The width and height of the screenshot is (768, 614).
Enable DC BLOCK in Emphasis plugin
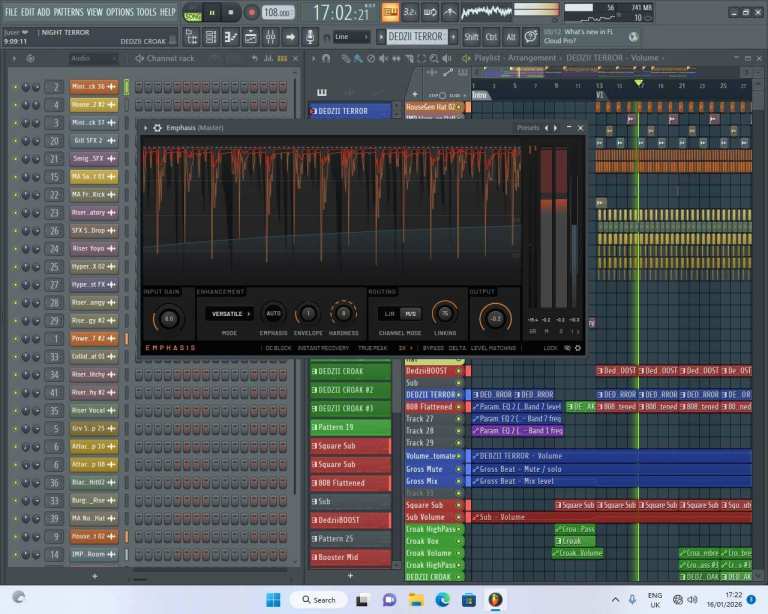pyautogui.click(x=277, y=348)
